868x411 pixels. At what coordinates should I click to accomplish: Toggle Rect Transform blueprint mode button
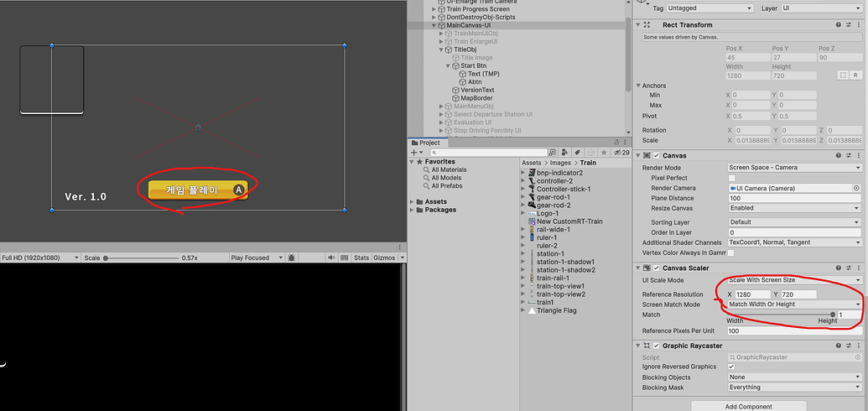tap(843, 75)
